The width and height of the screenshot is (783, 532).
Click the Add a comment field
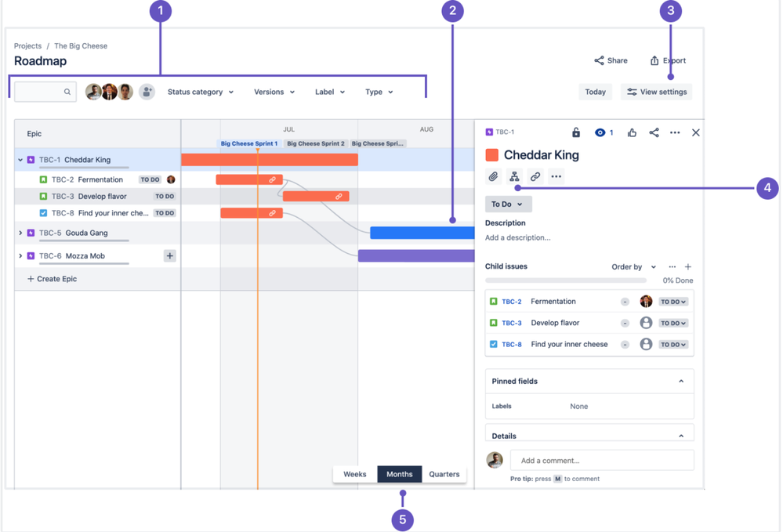602,460
